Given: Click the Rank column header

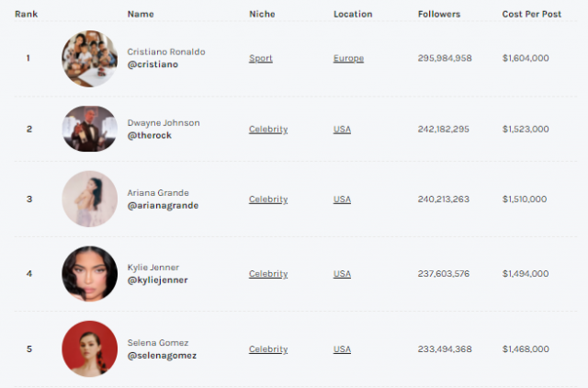Looking at the screenshot, I should coord(27,15).
